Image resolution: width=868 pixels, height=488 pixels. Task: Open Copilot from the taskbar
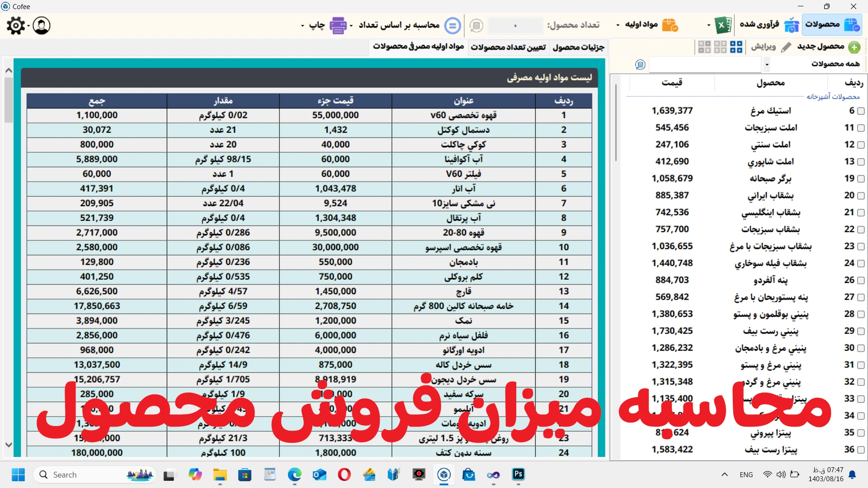tap(195, 475)
